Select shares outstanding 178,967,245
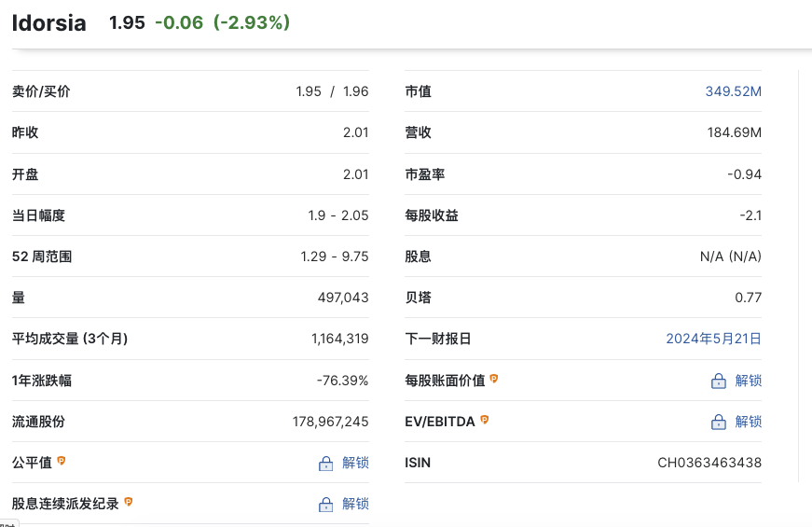The height and width of the screenshot is (527, 812). pyautogui.click(x=330, y=422)
